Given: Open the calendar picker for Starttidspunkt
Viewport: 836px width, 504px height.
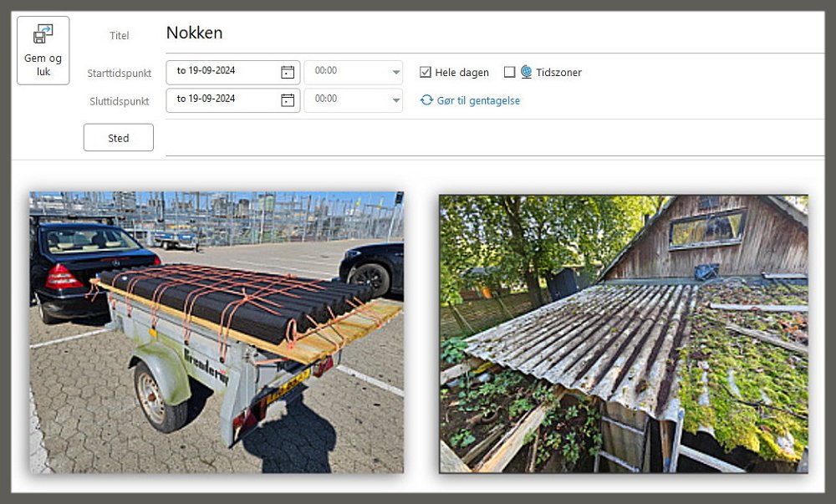Looking at the screenshot, I should 288,72.
